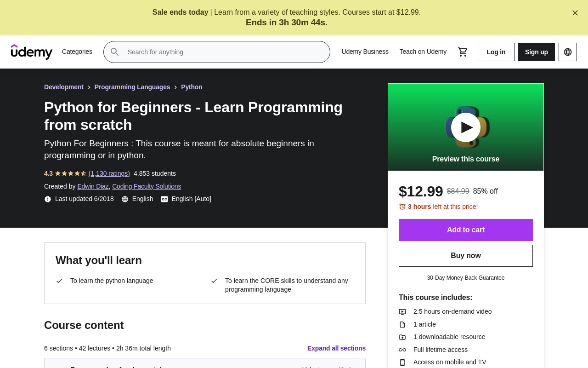Click Preview this course text

tap(466, 159)
